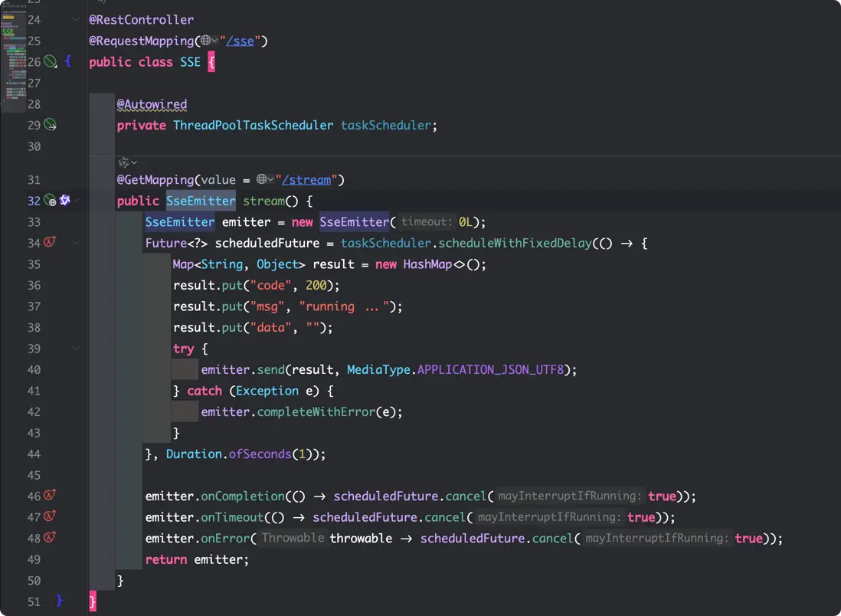This screenshot has width=841, height=616.
Task: Open the dropdown arrow beside the /stream globe
Action: [x=270, y=179]
